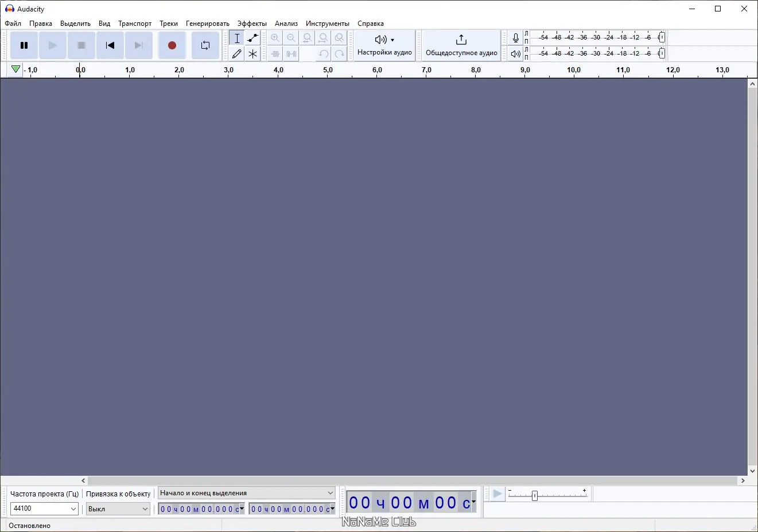Click Общедоступное аудио share button
The height and width of the screenshot is (532, 758).
click(x=461, y=45)
